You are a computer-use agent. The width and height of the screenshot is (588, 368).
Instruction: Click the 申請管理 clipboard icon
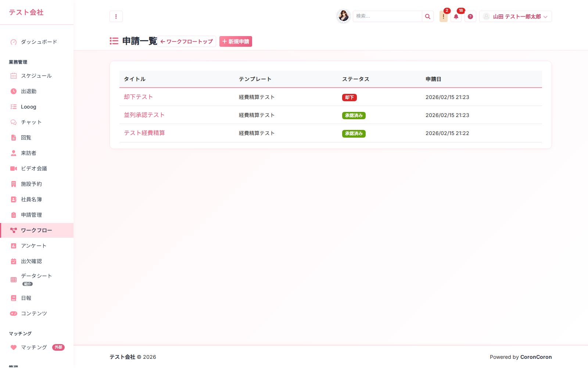click(x=14, y=215)
